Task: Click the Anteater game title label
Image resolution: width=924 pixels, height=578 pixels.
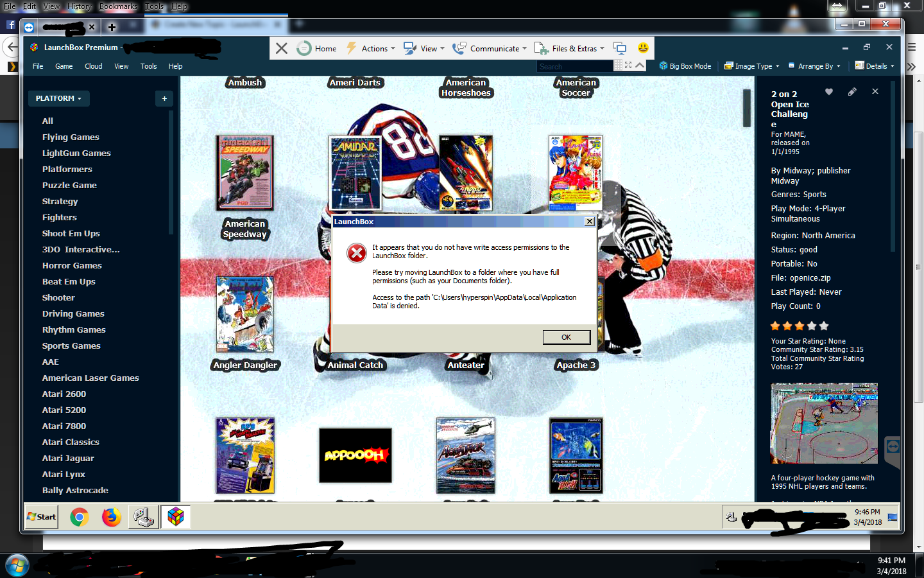Action: [x=466, y=365]
